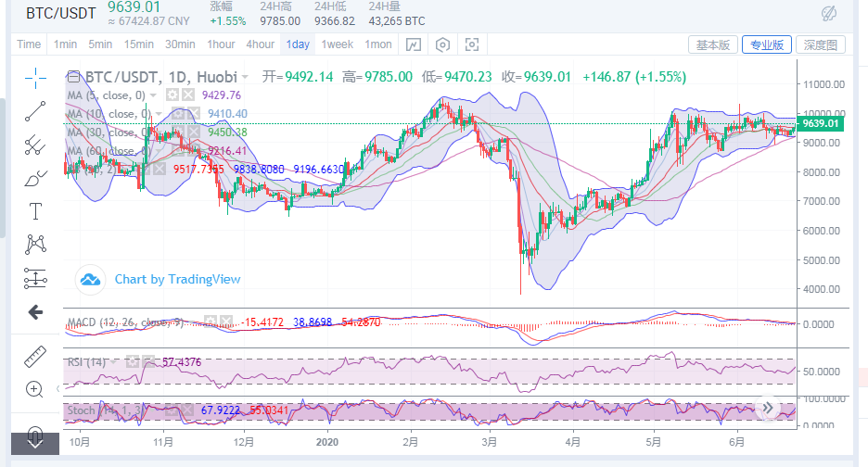Open the Chart by TradingView link
Viewport: 868px width, 467px height.
176,279
